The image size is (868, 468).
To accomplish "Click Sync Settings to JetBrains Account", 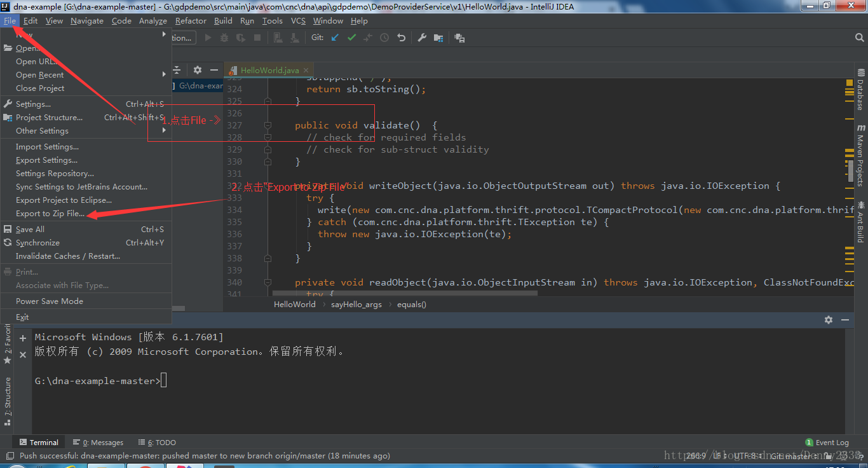I will pyautogui.click(x=86, y=187).
